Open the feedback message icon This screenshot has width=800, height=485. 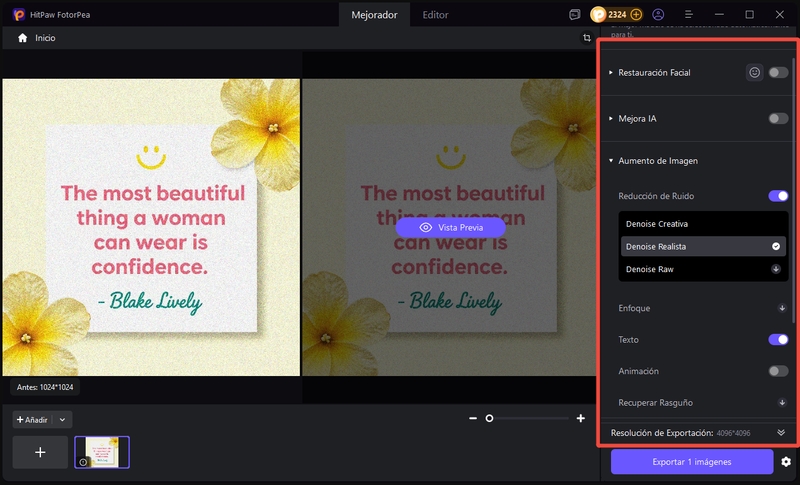[x=574, y=15]
